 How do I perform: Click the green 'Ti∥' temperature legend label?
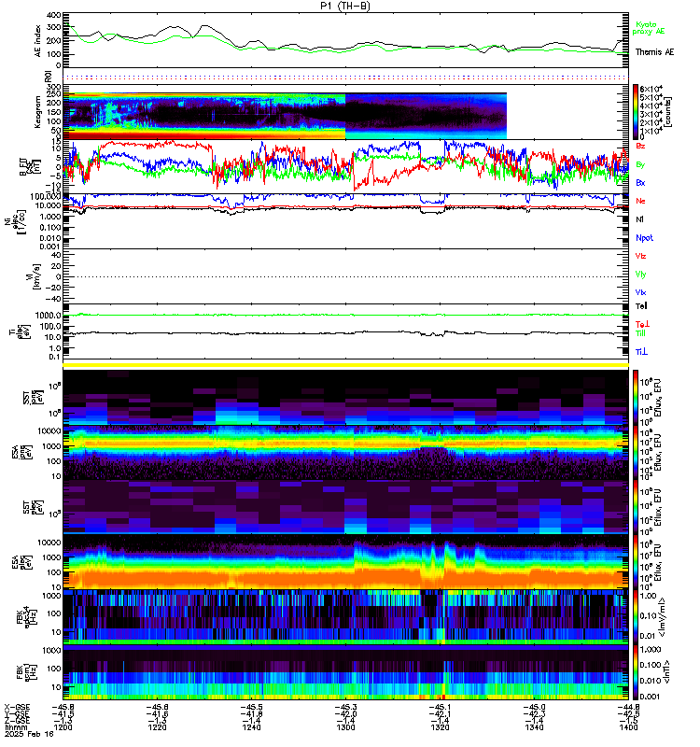(x=640, y=333)
